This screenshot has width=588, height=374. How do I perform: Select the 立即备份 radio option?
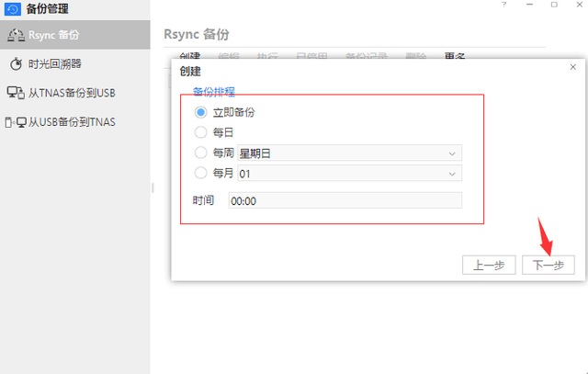pos(201,112)
